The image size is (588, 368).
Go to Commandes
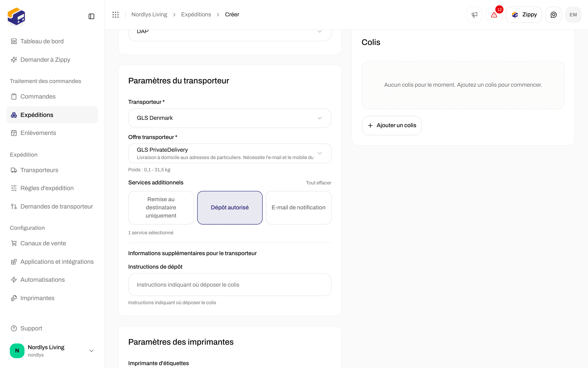click(52, 96)
